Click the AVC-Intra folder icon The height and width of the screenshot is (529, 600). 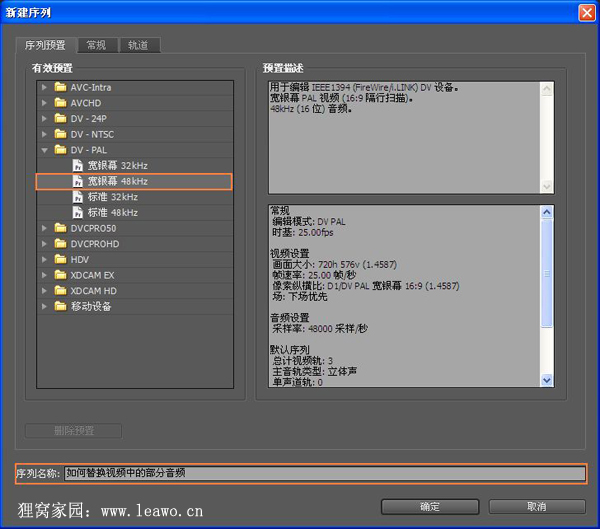(x=60, y=87)
